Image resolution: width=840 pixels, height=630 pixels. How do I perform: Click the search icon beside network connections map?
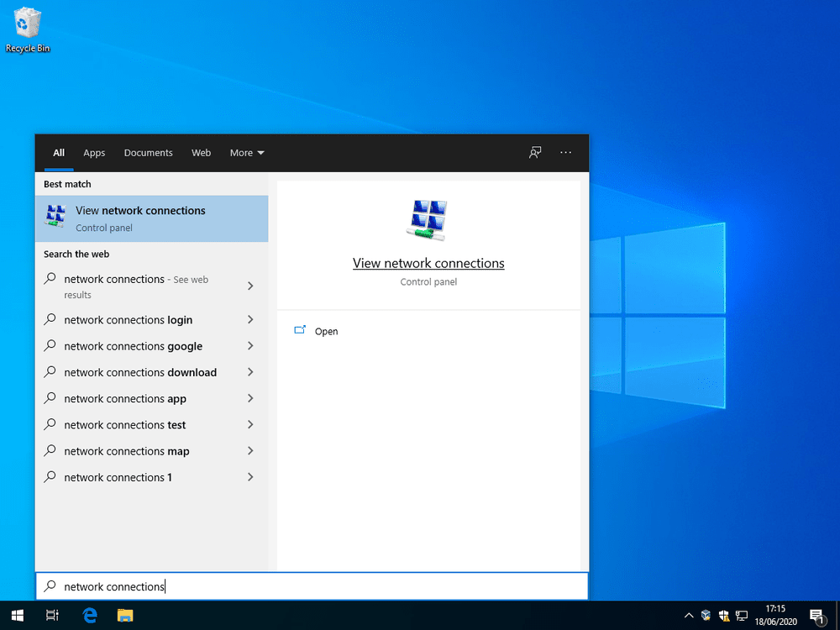coord(50,450)
